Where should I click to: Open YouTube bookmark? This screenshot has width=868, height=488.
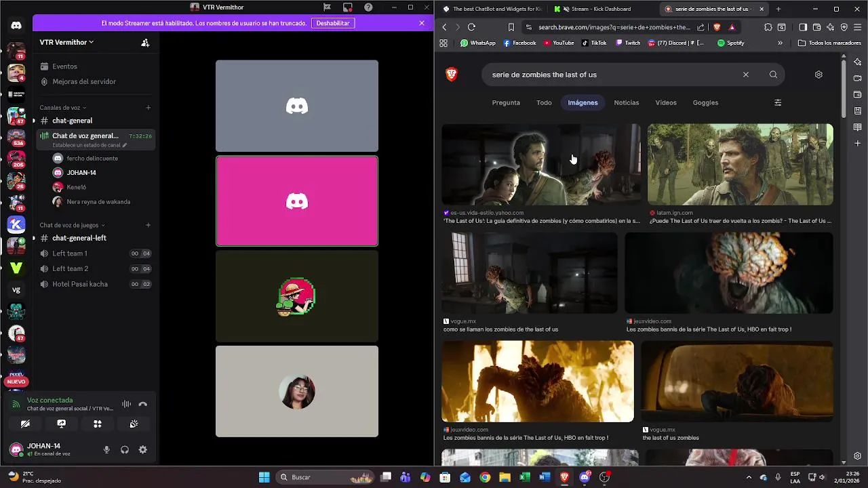pyautogui.click(x=559, y=43)
